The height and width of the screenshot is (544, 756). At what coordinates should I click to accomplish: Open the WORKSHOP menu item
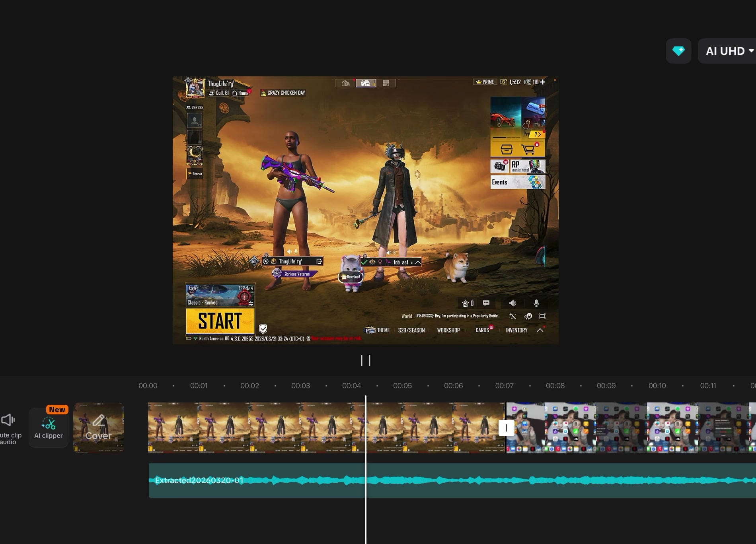(448, 330)
